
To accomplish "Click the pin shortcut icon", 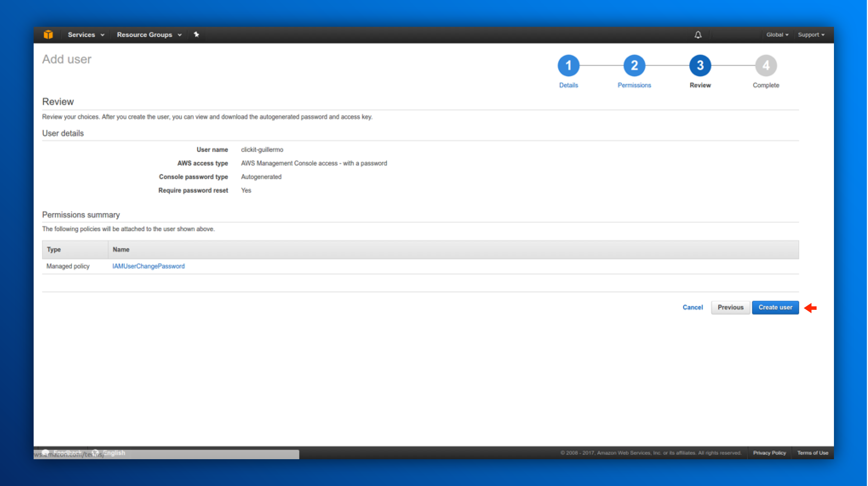I will (196, 34).
